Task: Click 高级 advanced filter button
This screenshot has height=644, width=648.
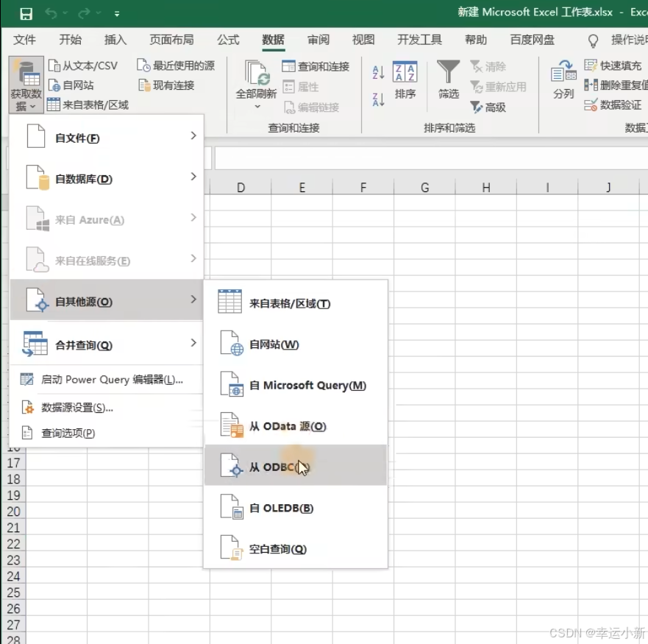Action: click(488, 107)
